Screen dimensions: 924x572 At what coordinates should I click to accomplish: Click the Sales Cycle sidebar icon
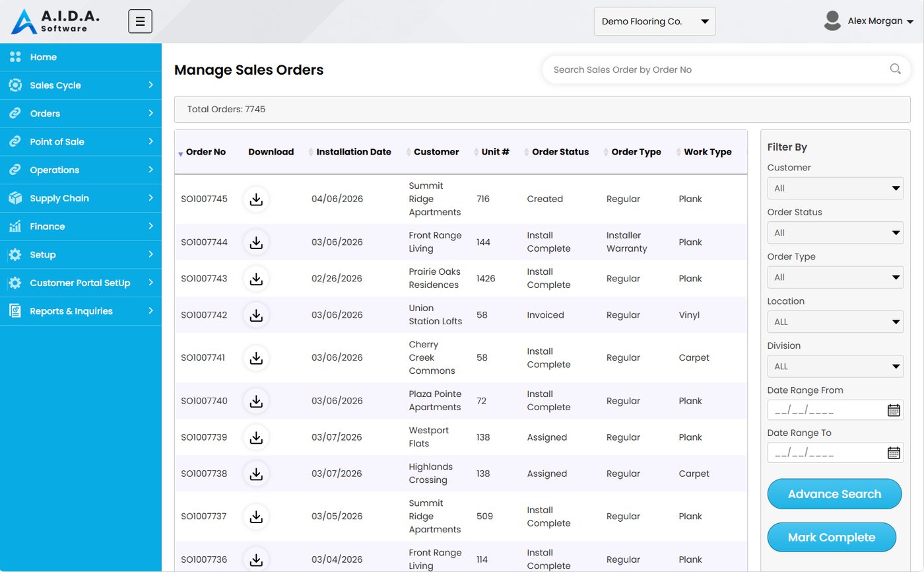pos(15,85)
